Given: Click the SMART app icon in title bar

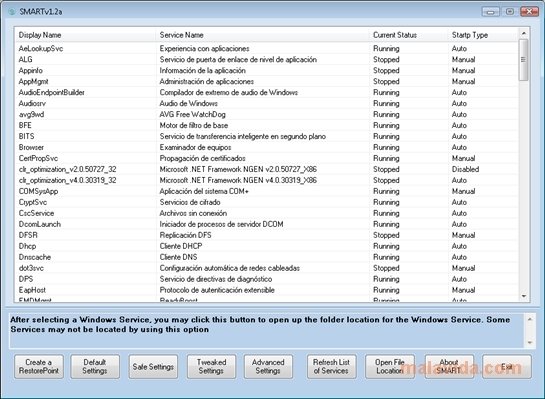Looking at the screenshot, I should [x=12, y=12].
